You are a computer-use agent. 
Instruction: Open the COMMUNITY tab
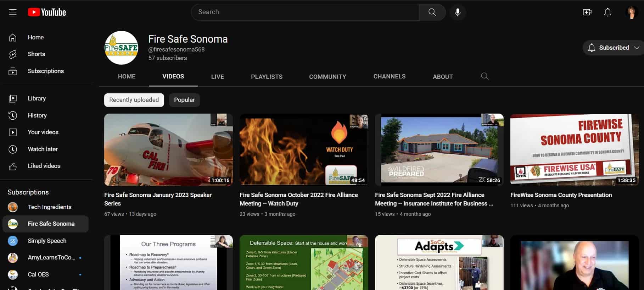[327, 76]
